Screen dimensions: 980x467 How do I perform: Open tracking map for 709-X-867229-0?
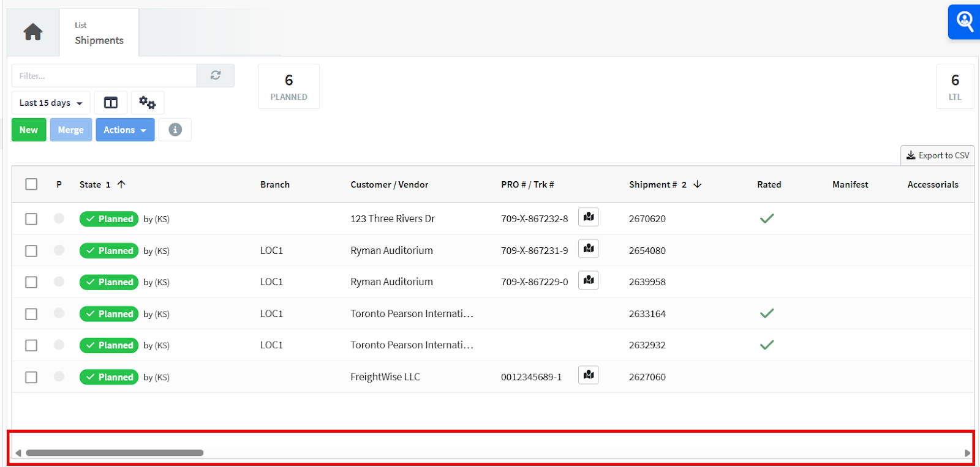(589, 280)
